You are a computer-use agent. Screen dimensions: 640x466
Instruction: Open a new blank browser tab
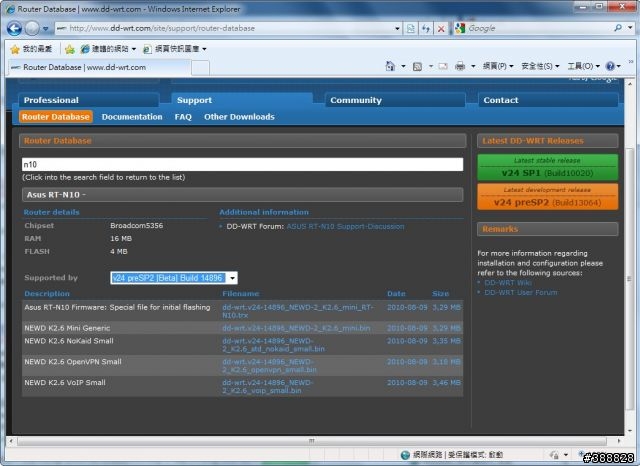[x=200, y=68]
